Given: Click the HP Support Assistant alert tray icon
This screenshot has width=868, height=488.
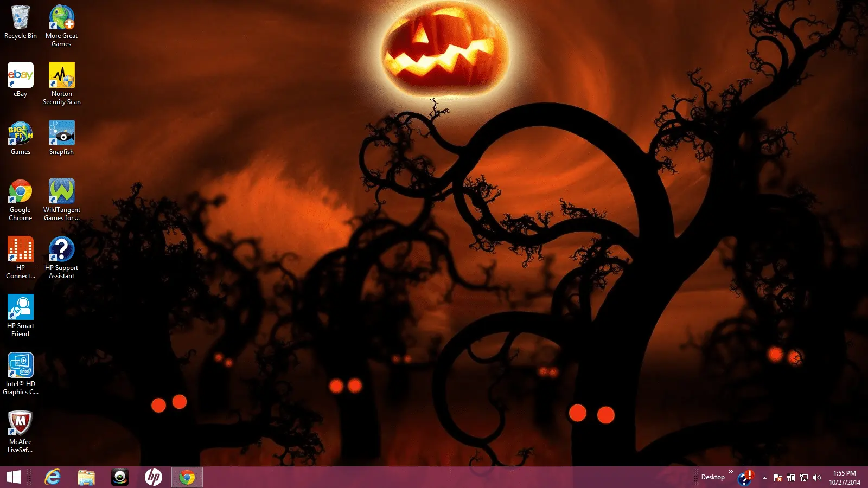Looking at the screenshot, I should (745, 478).
